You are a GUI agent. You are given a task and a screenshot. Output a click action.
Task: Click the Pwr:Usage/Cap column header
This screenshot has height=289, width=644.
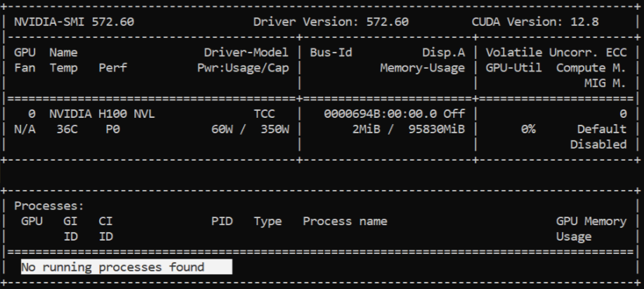243,68
